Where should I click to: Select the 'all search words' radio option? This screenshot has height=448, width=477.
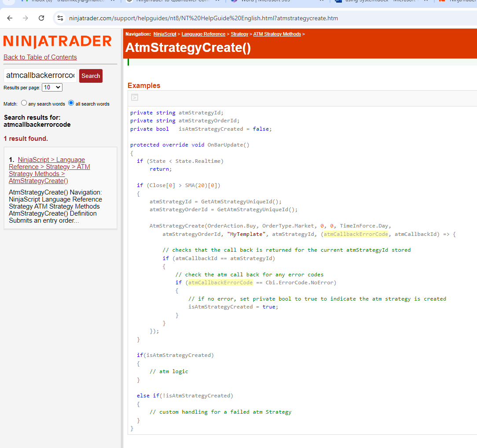click(71, 103)
